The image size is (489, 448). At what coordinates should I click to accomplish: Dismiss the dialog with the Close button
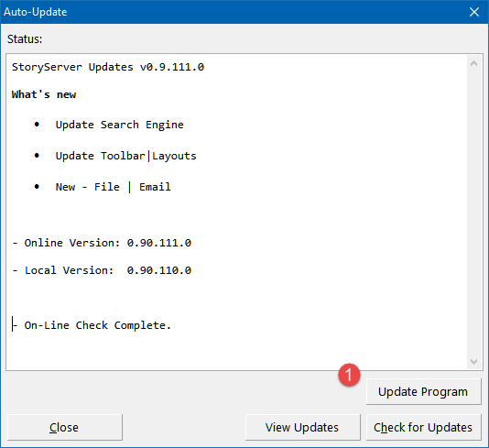[64, 427]
